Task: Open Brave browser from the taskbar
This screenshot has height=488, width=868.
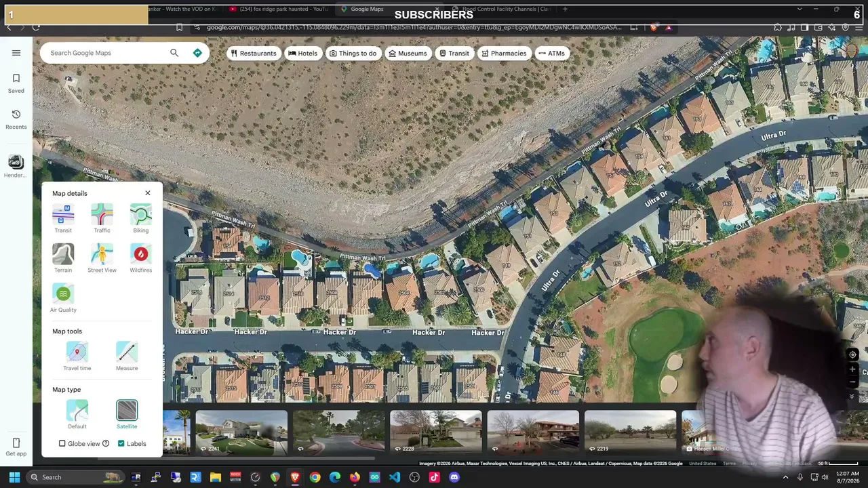Action: click(x=295, y=477)
